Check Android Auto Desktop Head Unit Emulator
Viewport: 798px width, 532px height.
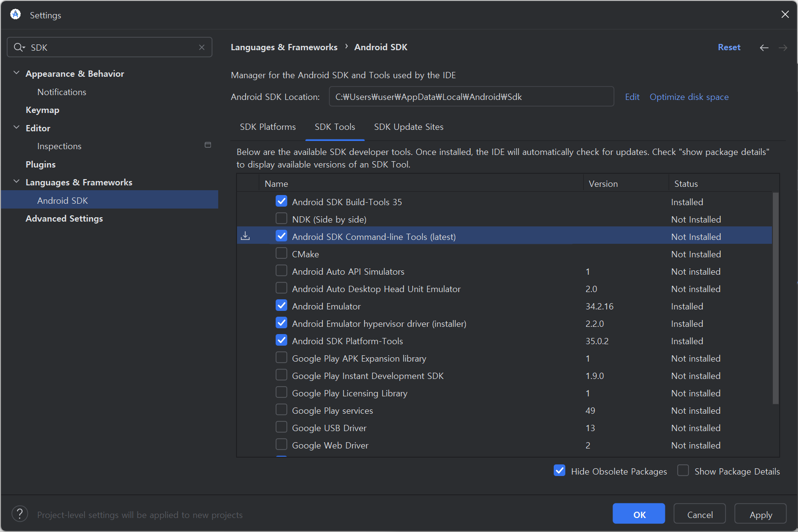(x=281, y=288)
